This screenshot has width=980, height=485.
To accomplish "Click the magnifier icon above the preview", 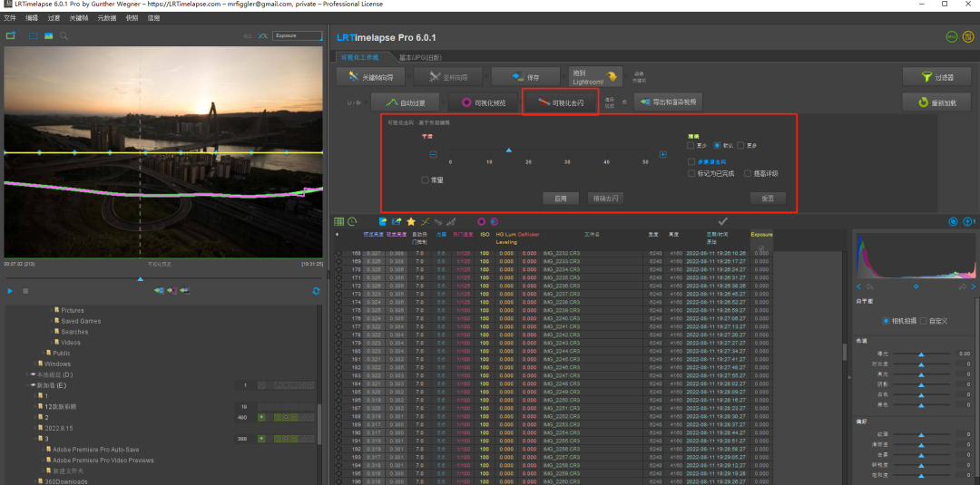I will (64, 36).
